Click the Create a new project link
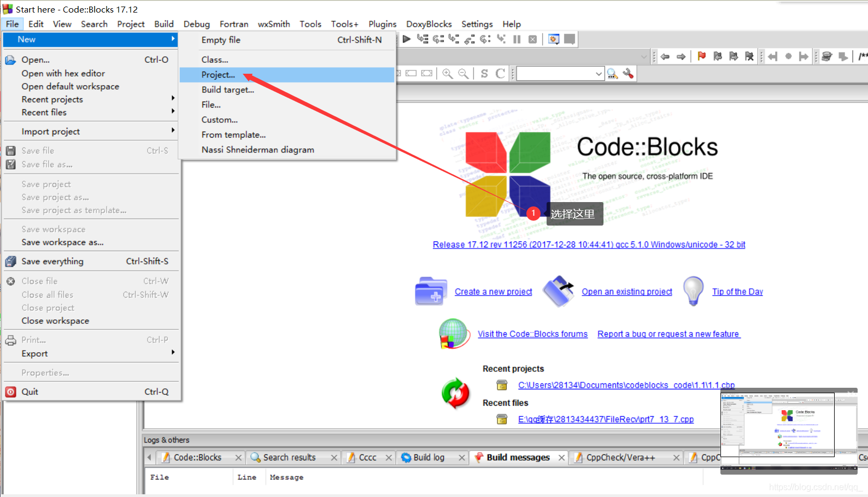868x497 pixels. pos(493,292)
